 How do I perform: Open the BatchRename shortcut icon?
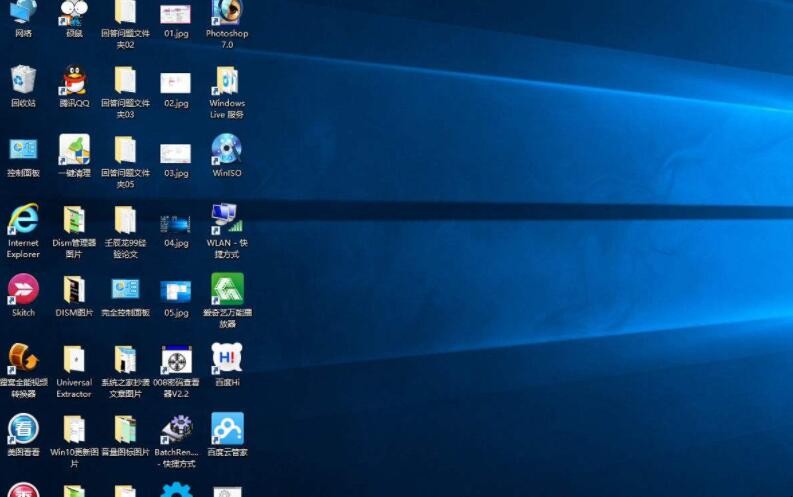(x=176, y=429)
